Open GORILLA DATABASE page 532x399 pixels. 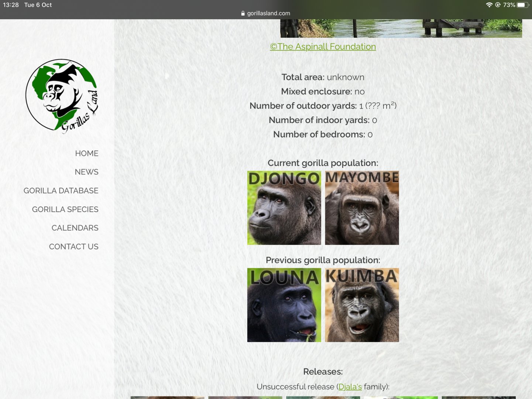61,191
